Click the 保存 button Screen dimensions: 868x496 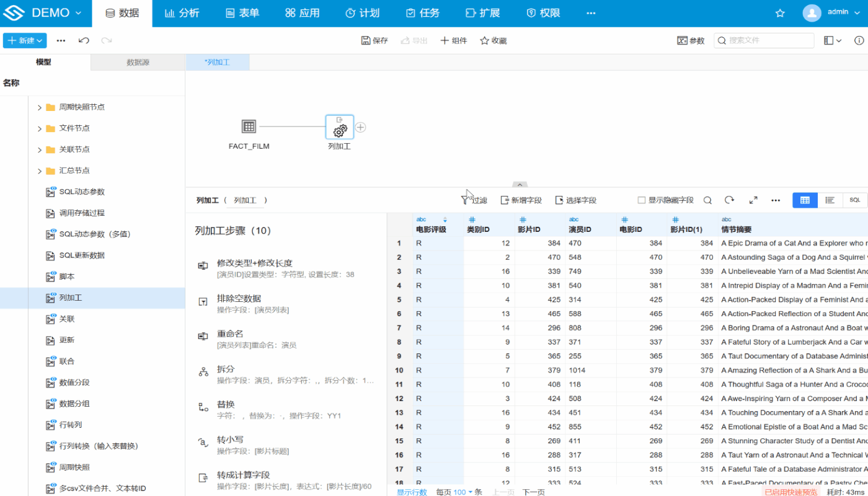click(x=374, y=40)
